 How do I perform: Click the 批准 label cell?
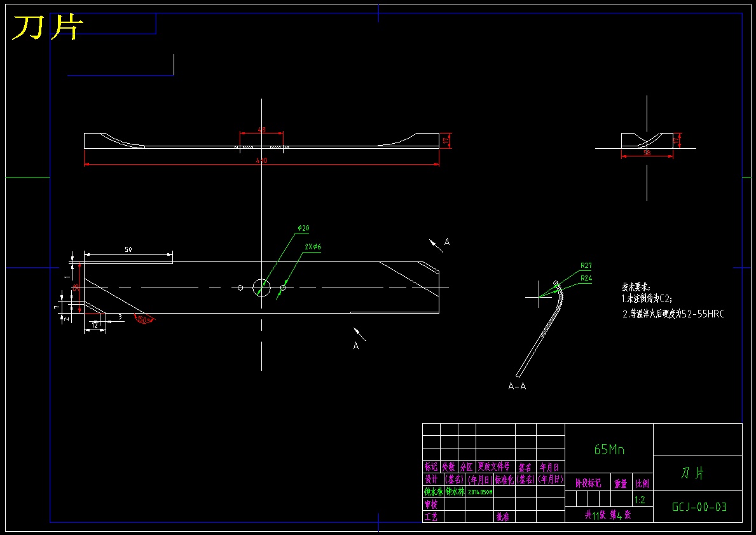[502, 517]
